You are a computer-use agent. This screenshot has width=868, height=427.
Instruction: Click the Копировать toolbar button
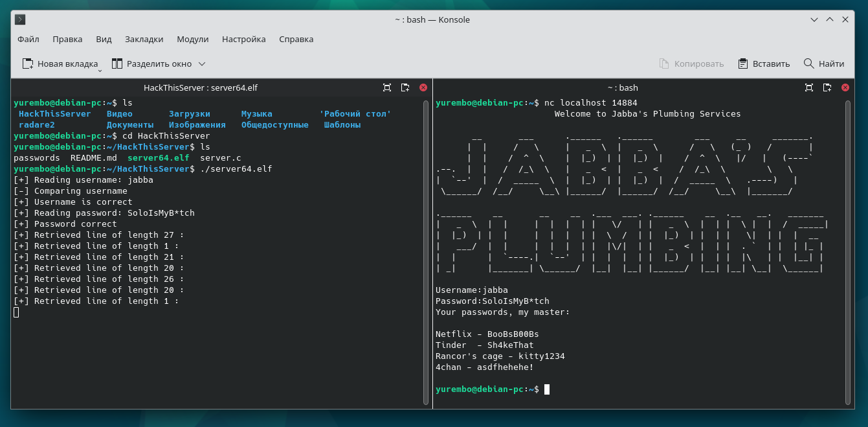click(691, 63)
